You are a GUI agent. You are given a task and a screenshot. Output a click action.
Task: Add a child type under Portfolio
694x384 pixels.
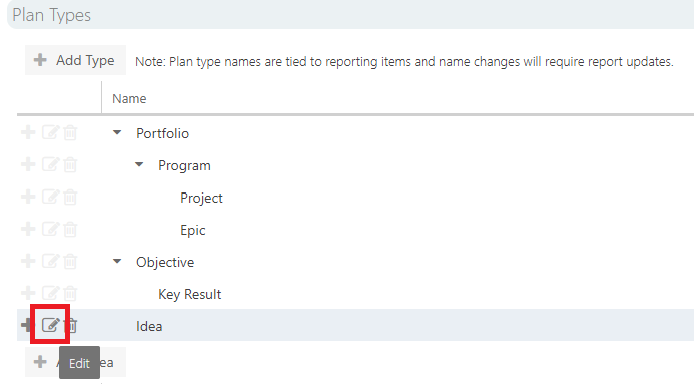(28, 132)
